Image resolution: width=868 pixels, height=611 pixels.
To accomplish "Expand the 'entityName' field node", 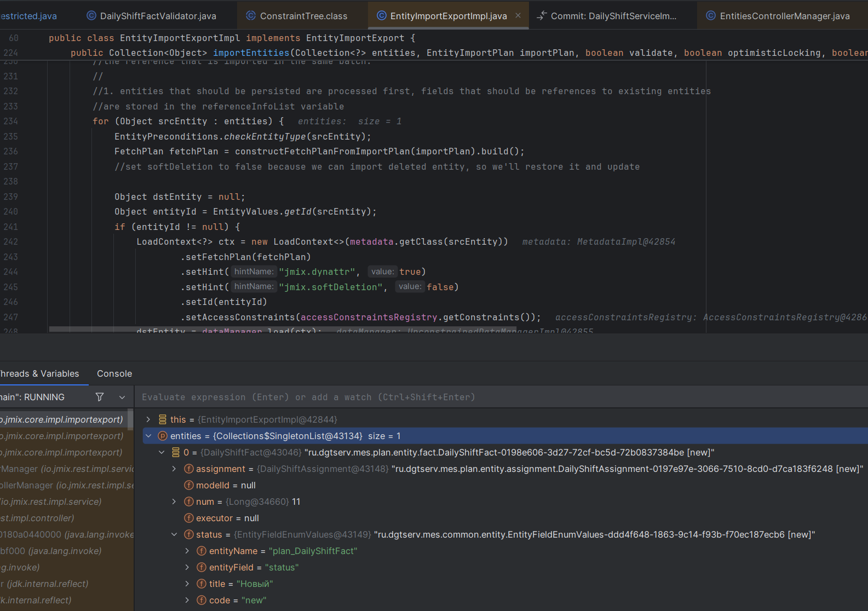I will tap(187, 551).
